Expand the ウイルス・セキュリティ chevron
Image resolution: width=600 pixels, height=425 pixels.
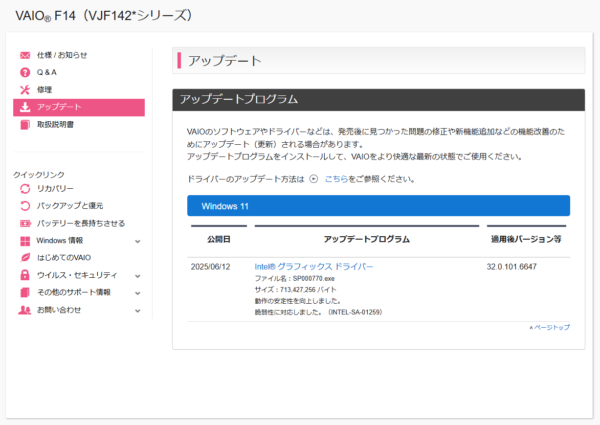tap(138, 276)
